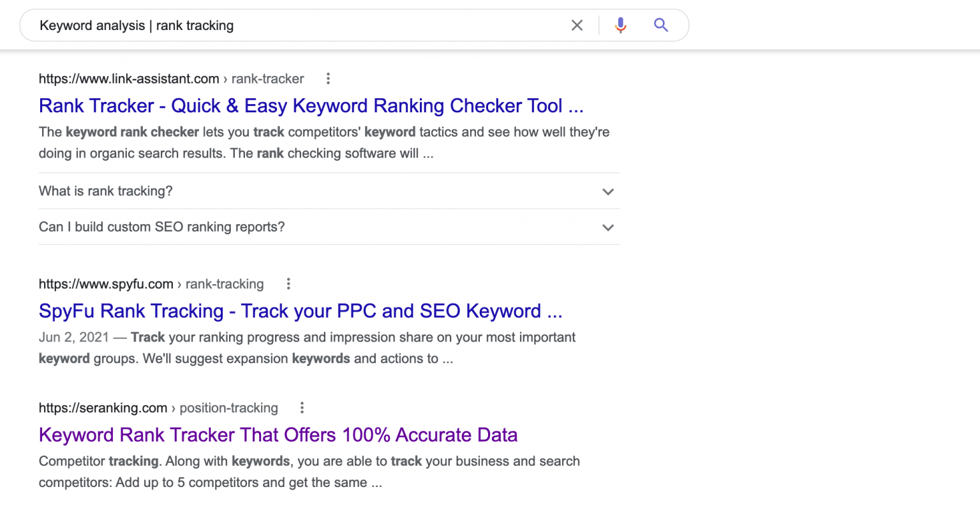Open the three-dot menu for the seranking.com result

click(x=302, y=407)
